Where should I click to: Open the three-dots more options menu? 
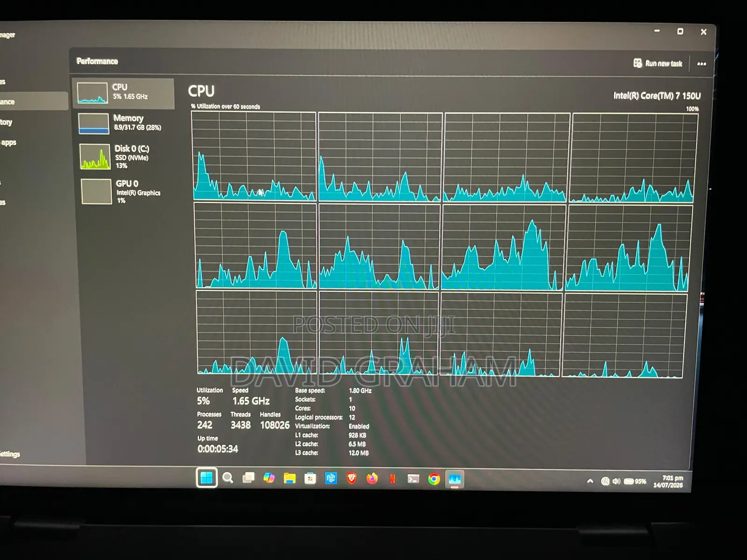701,63
